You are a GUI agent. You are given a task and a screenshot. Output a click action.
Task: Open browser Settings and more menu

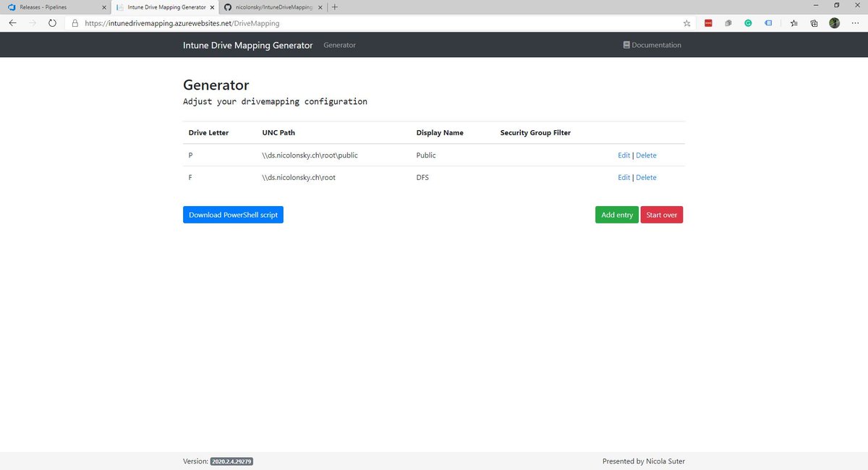click(855, 23)
